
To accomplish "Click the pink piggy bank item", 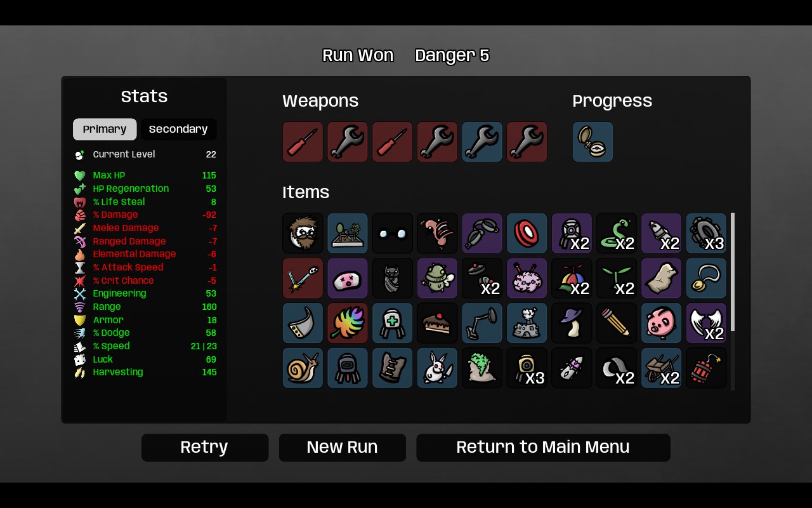I will [x=661, y=323].
